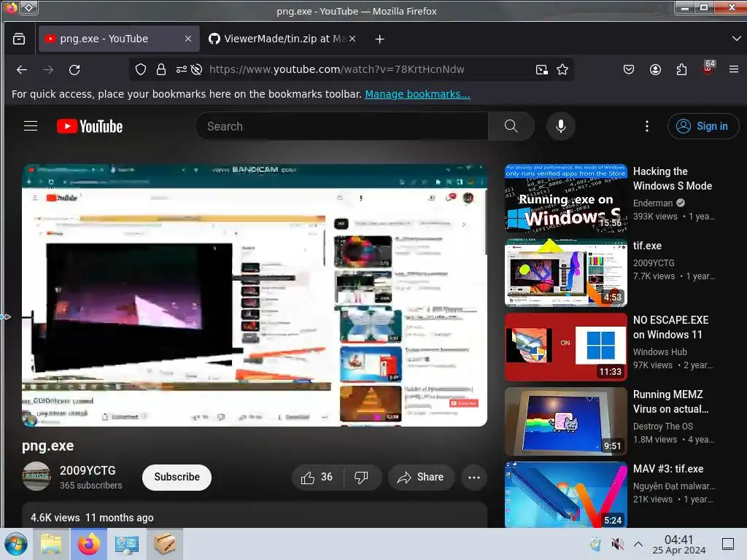Open Hacking the Windows S Mode title

point(672,179)
